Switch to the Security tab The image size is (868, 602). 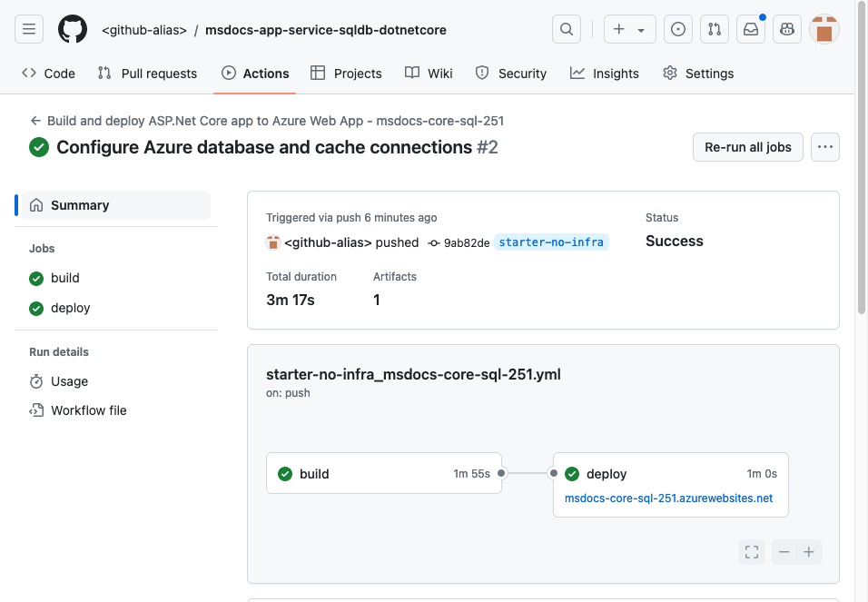tap(511, 74)
